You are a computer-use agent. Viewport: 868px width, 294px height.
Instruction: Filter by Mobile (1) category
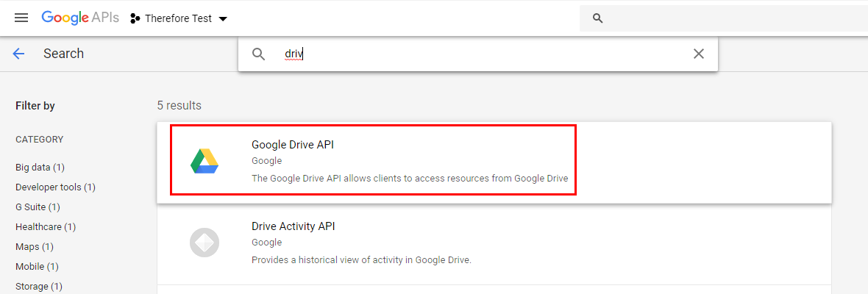37,267
